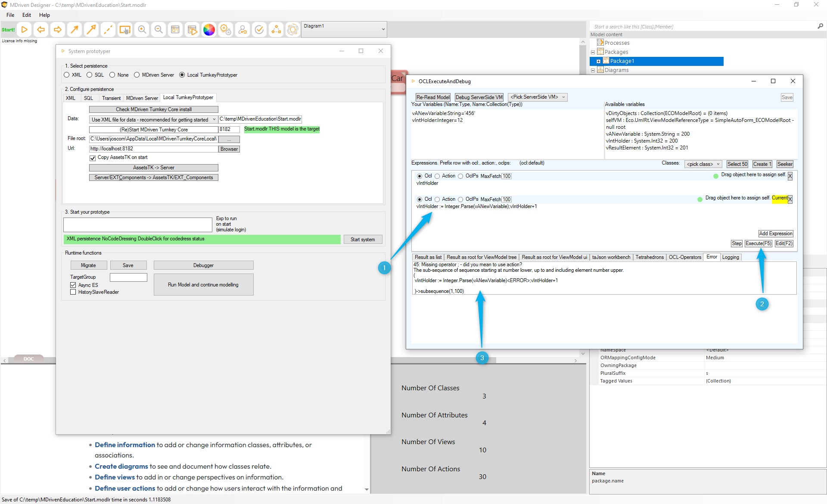This screenshot has width=827, height=504.
Task: Click the checkmark validate model icon
Action: [259, 30]
